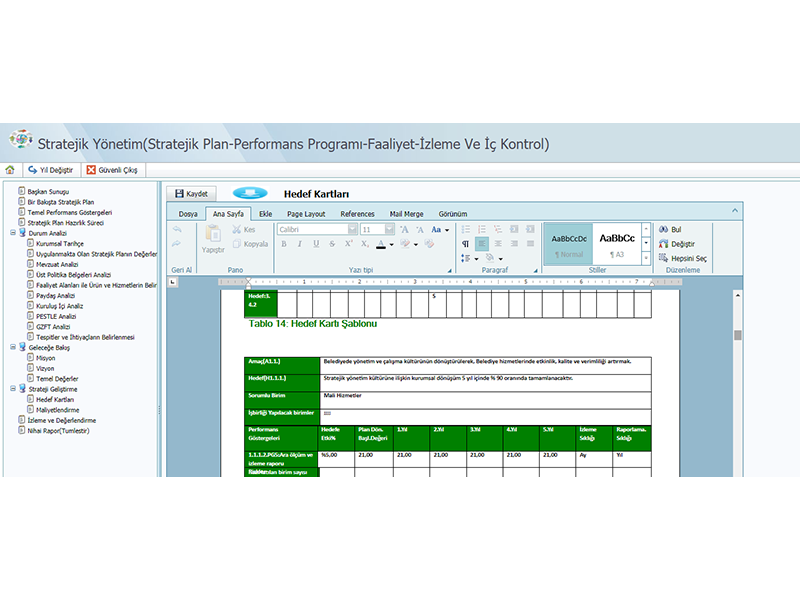This screenshot has height=600, width=800.
Task: Collapse the ribbon using top-right chevron
Action: (735, 210)
